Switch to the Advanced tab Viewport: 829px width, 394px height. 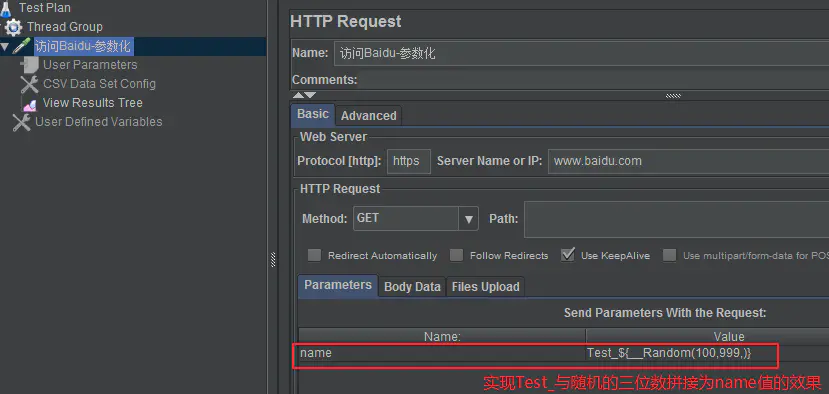pos(369,116)
